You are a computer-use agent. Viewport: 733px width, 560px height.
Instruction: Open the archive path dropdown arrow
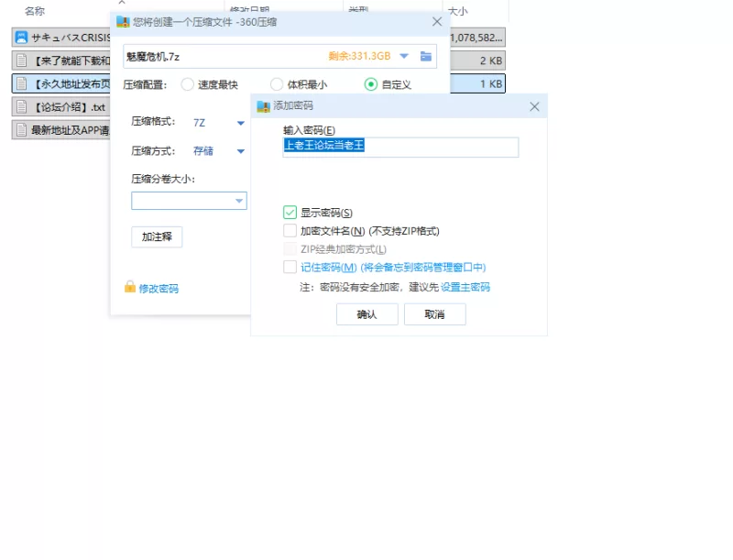(x=404, y=56)
